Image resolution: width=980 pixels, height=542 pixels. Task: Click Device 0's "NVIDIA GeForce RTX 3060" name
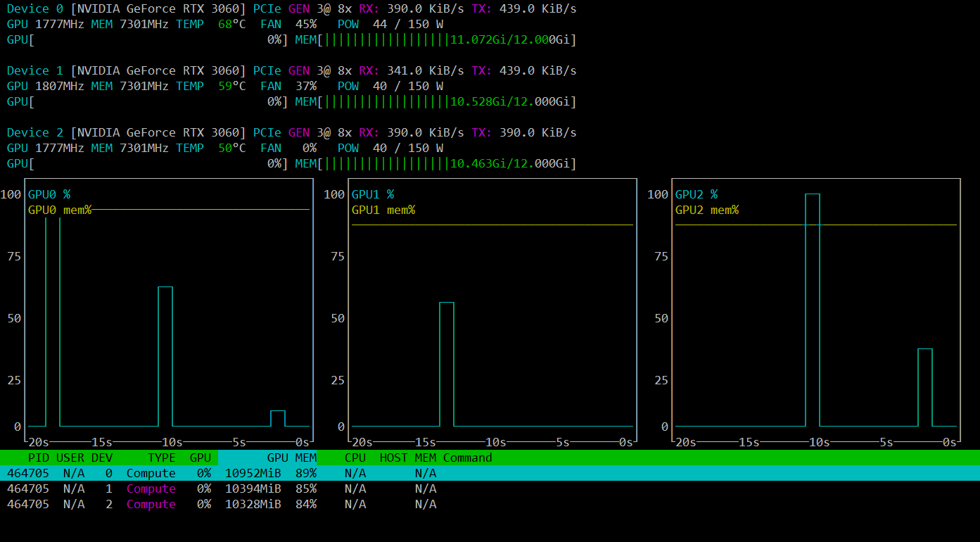[158, 8]
